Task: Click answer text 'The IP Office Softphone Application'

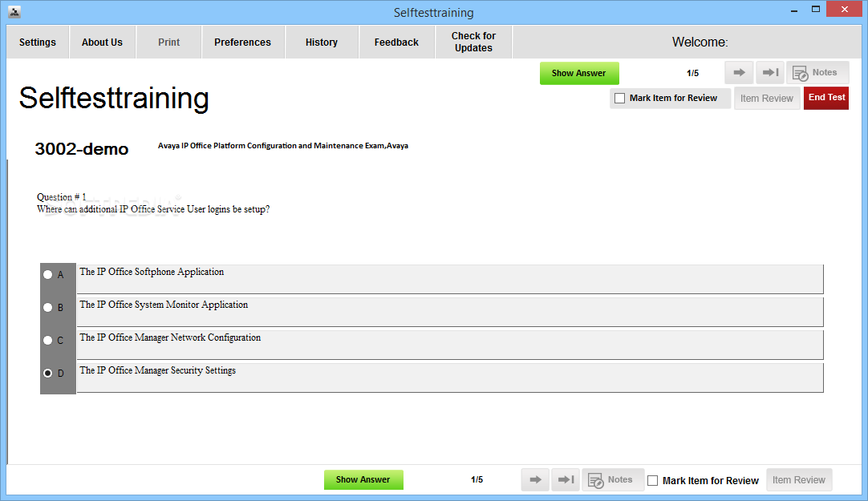Action: click(152, 272)
